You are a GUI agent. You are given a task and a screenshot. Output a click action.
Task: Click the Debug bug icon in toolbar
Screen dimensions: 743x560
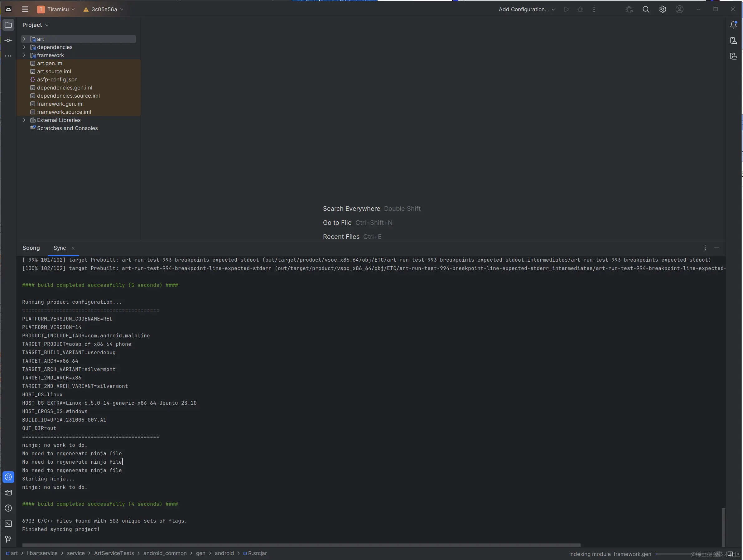[580, 9]
